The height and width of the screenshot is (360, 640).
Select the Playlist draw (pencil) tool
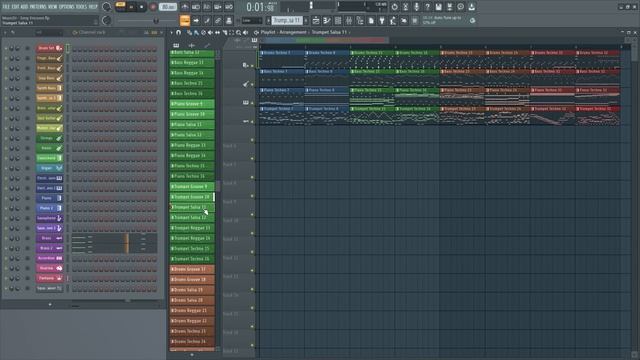(189, 33)
